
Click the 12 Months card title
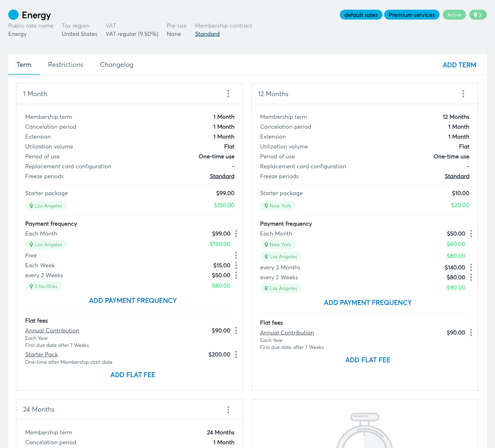coord(273,94)
